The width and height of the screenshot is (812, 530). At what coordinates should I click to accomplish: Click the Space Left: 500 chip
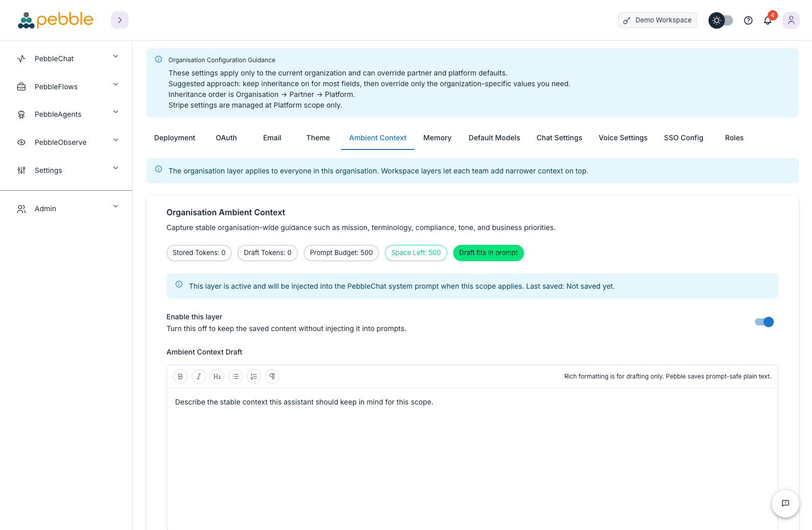click(416, 253)
